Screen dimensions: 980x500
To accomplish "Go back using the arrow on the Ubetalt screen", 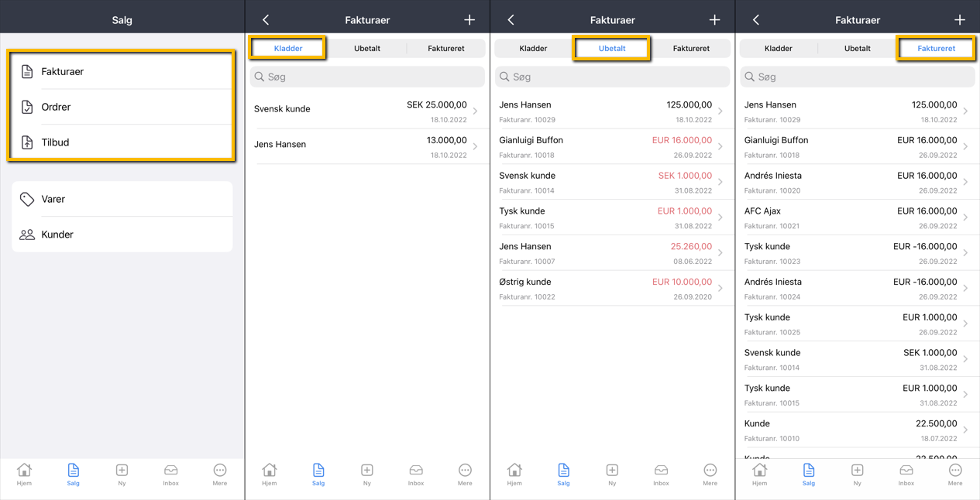I will [511, 20].
